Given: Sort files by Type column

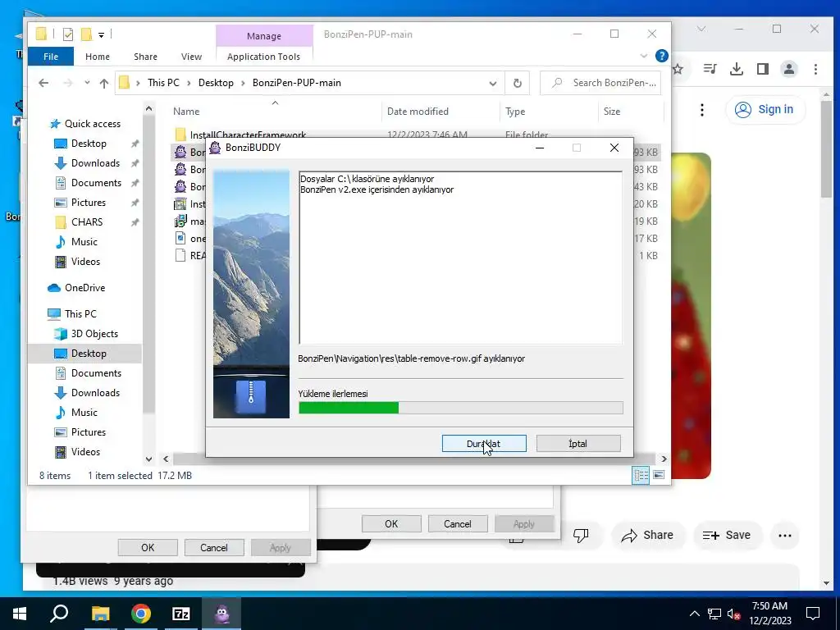Looking at the screenshot, I should pos(515,112).
